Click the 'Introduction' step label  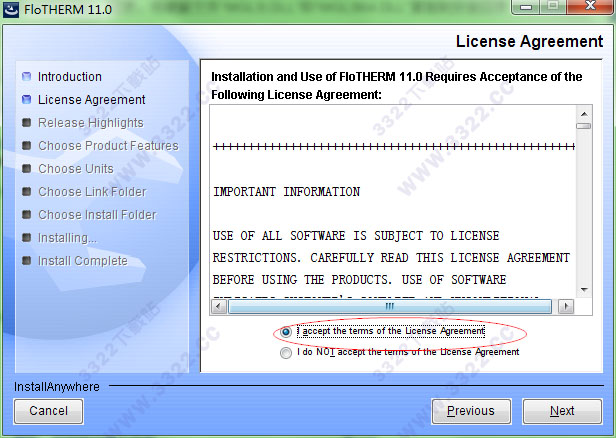(70, 77)
